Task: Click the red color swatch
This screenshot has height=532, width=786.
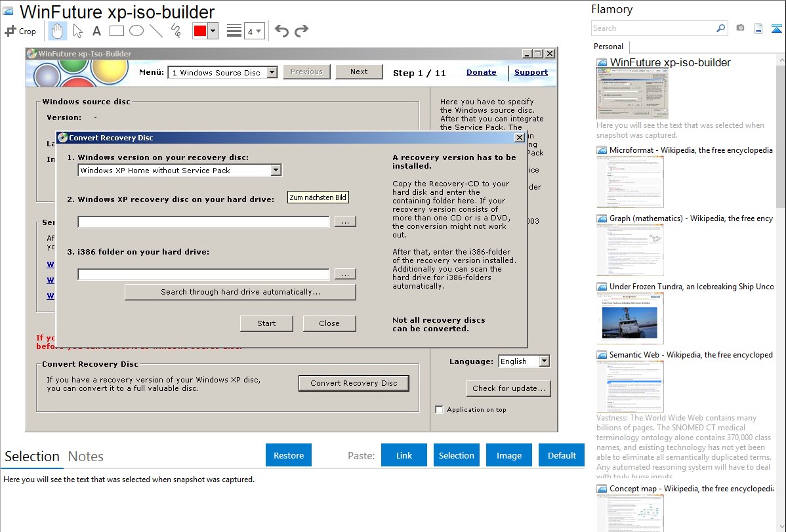Action: pos(200,31)
